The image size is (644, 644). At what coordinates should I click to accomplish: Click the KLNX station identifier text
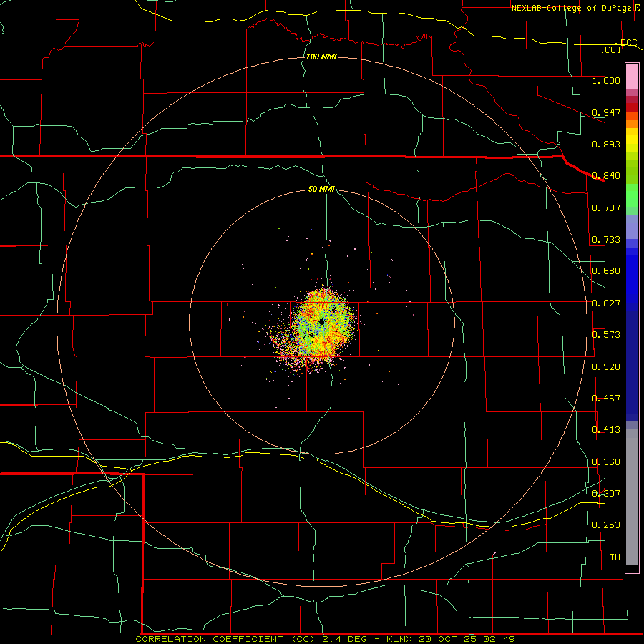click(x=401, y=639)
